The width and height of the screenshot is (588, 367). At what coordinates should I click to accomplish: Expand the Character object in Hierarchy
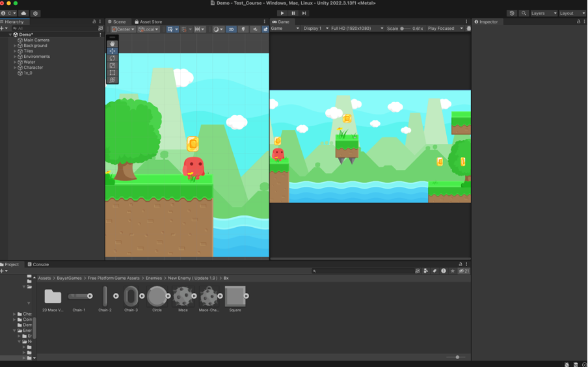coord(15,68)
